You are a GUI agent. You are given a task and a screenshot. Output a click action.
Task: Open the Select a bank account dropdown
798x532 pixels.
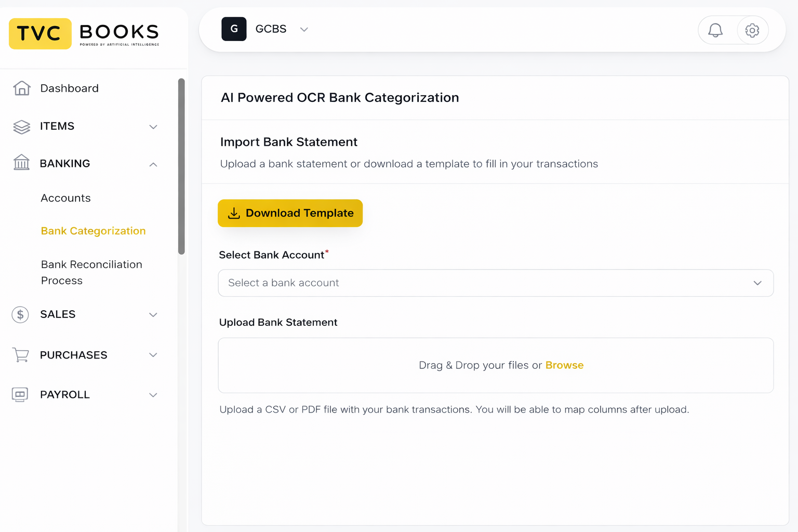pos(496,283)
